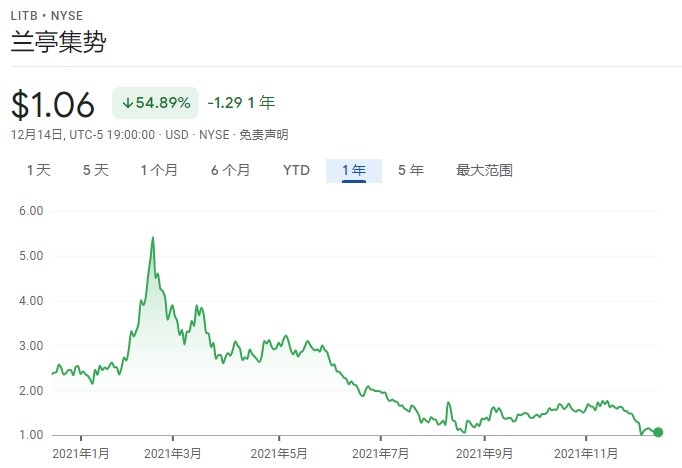Click the 4.00 y-axis label

tap(31, 301)
